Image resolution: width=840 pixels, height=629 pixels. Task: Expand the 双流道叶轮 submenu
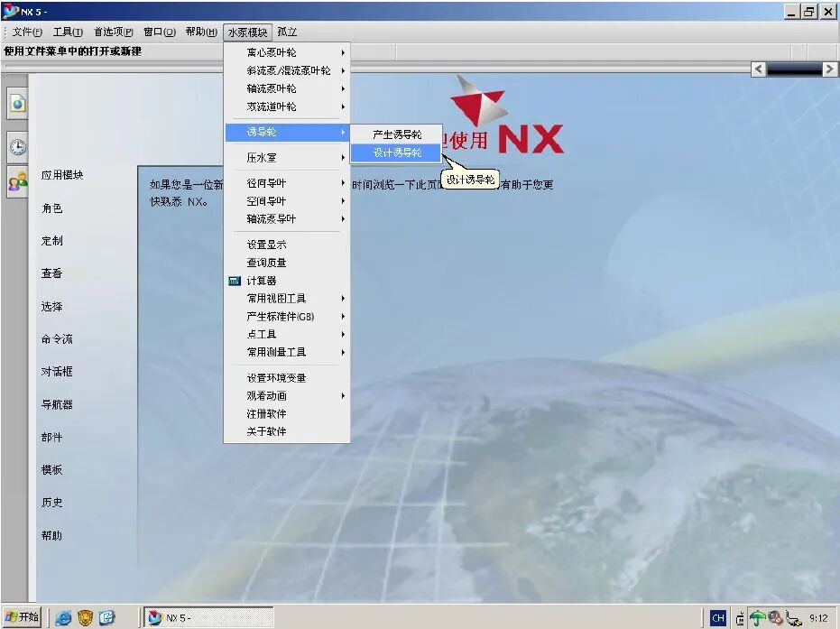(x=287, y=106)
